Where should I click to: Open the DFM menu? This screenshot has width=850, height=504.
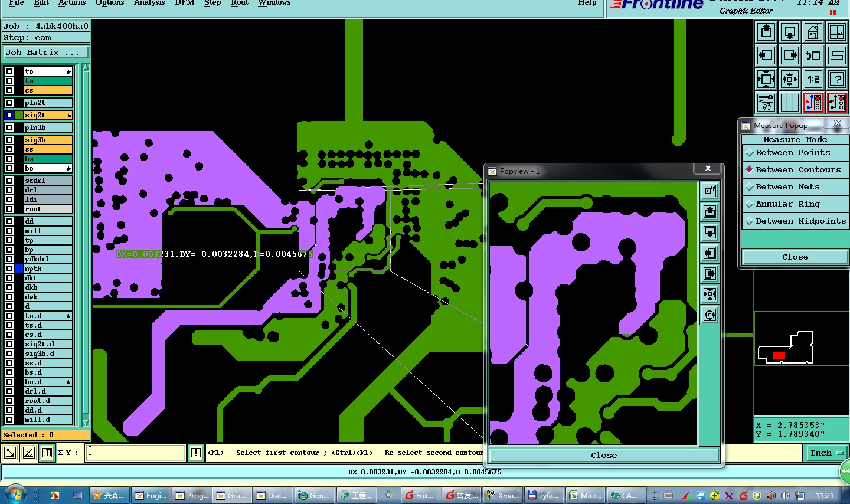click(x=185, y=3)
